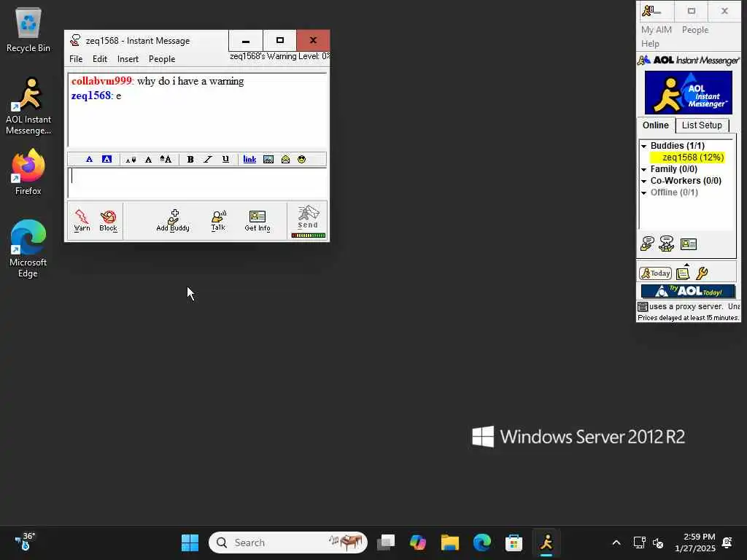Collapse the Co-Workers group
Image resolution: width=747 pixels, height=560 pixels.
(x=643, y=182)
